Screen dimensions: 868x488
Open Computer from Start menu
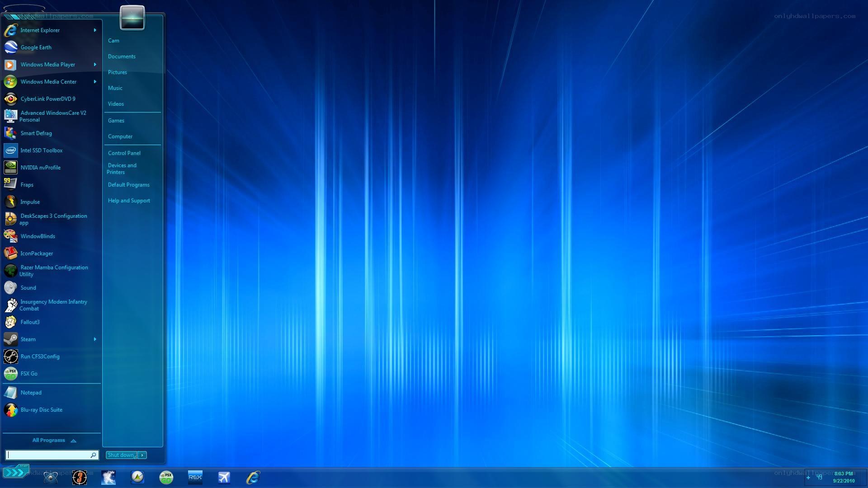(x=120, y=136)
